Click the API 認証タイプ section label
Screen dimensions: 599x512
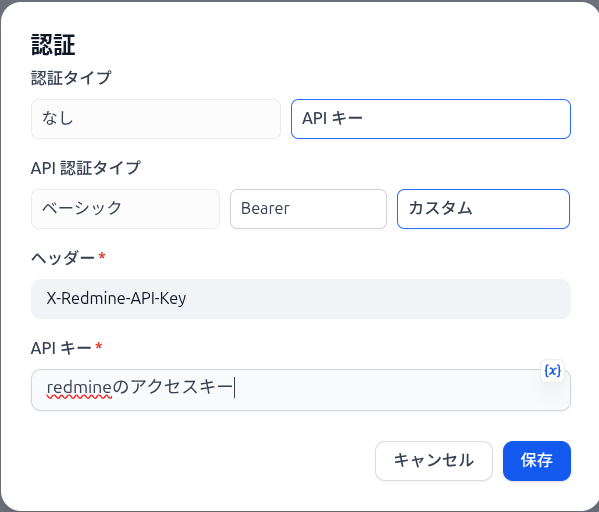coord(86,168)
